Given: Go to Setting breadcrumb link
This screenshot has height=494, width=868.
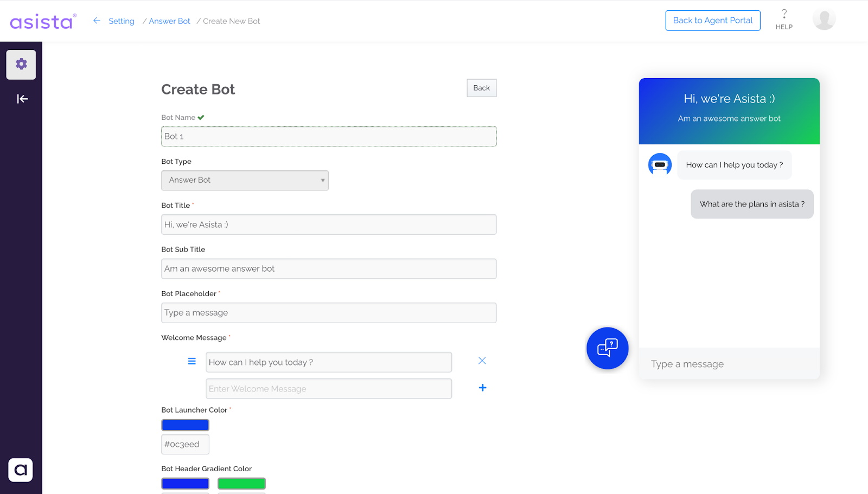Looking at the screenshot, I should (122, 21).
